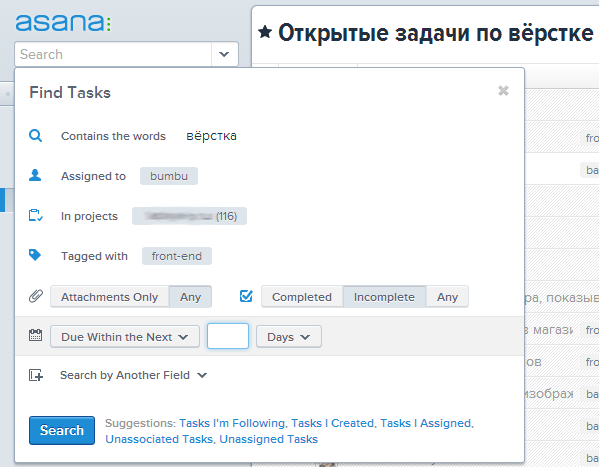The image size is (599, 467).
Task: Click the clipboard icon beside In projects
Action: point(36,215)
